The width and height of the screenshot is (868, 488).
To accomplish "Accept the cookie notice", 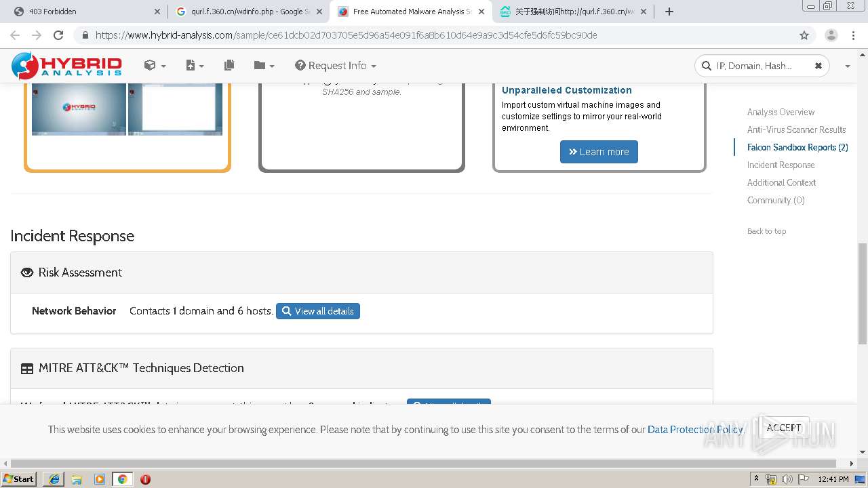I will pyautogui.click(x=784, y=428).
